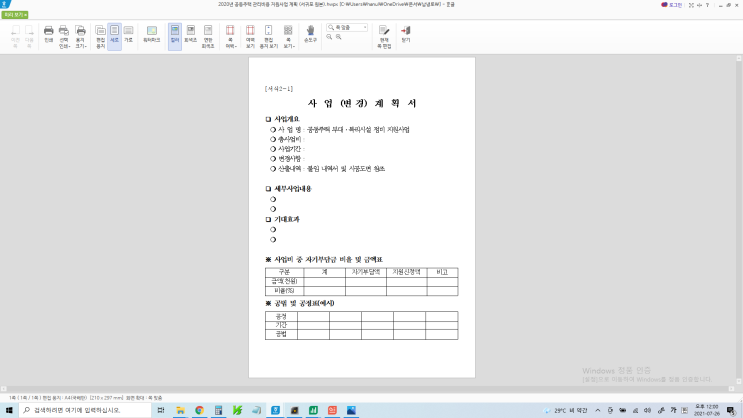The image size is (743, 418).
Task: Click the taskbar volume icon
Action: [x=647, y=410]
